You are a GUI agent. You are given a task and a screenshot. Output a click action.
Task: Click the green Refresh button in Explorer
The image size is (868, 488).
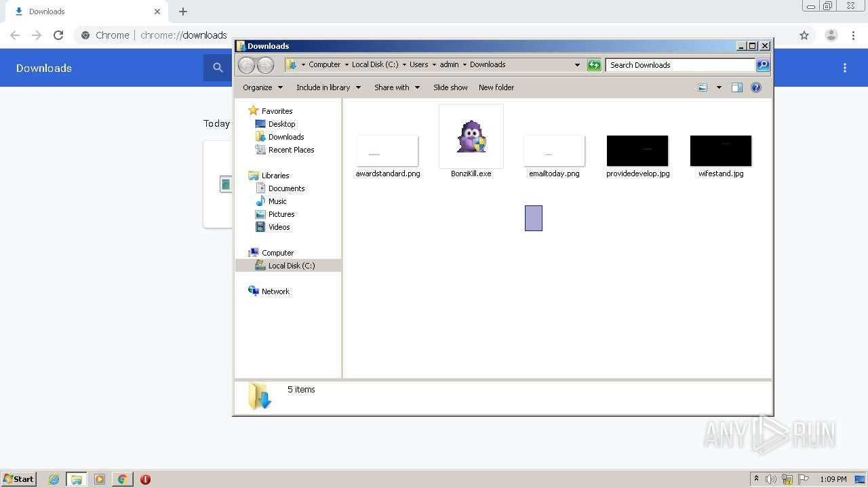pyautogui.click(x=594, y=65)
